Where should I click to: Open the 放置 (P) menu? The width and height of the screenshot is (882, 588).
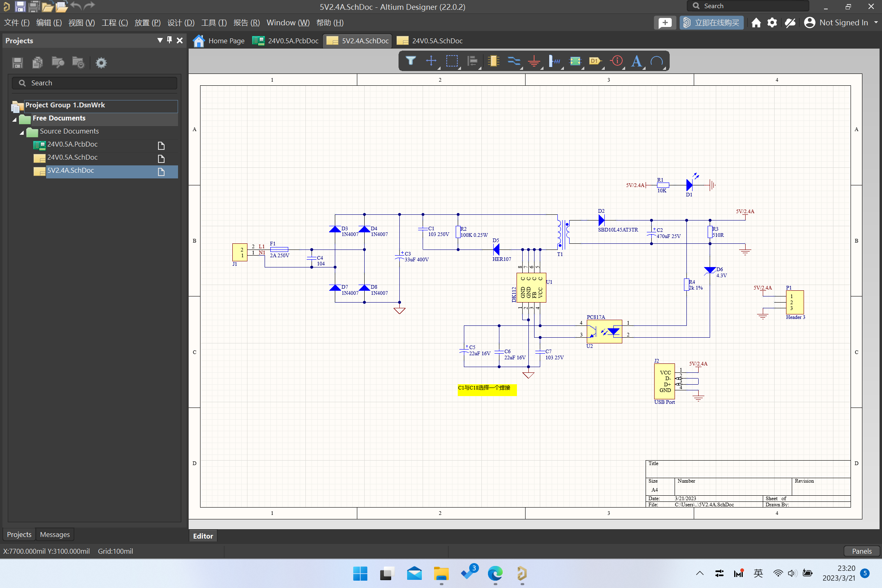(x=147, y=23)
